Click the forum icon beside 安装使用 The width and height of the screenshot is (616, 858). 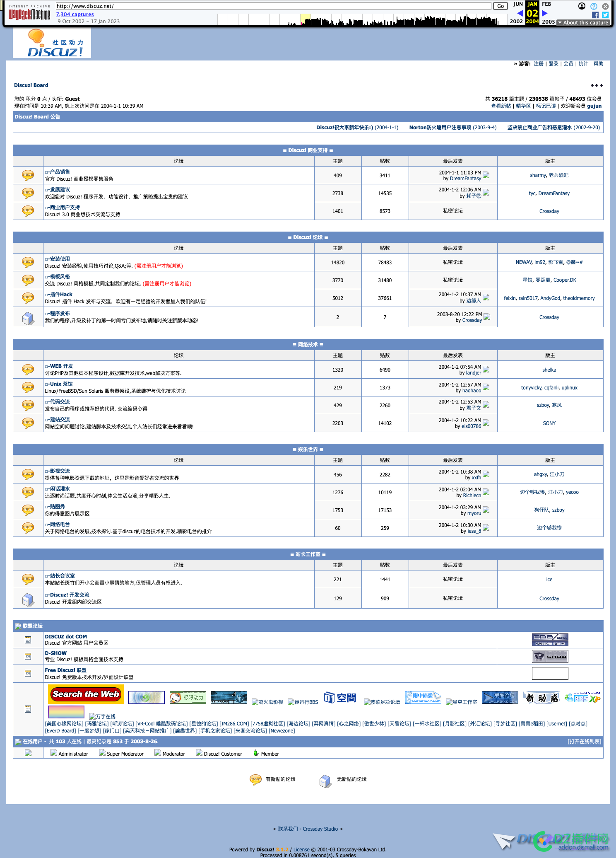point(28,262)
